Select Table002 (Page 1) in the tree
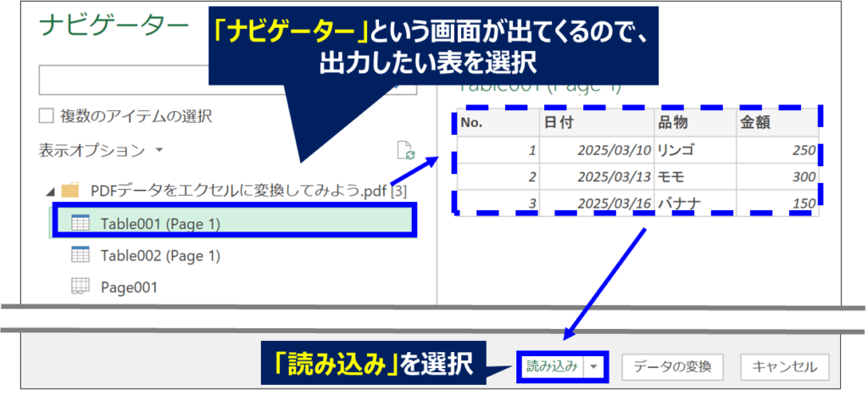This screenshot has height=396, width=868. [160, 255]
